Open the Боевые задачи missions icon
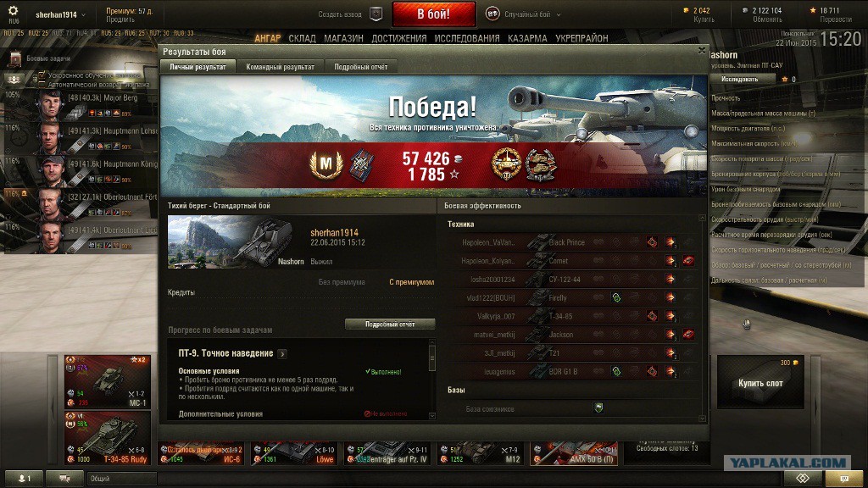Image resolution: width=868 pixels, height=488 pixels. [x=15, y=58]
